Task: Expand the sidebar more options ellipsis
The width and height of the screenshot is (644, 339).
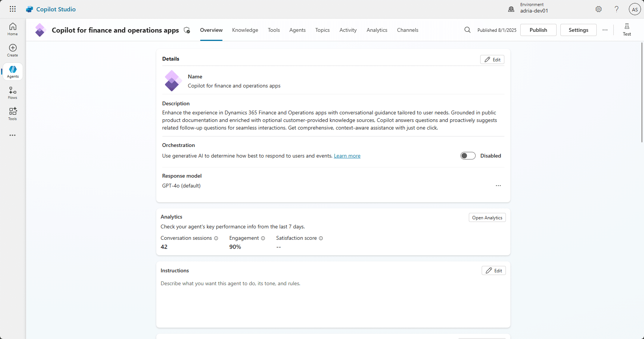Action: point(12,135)
